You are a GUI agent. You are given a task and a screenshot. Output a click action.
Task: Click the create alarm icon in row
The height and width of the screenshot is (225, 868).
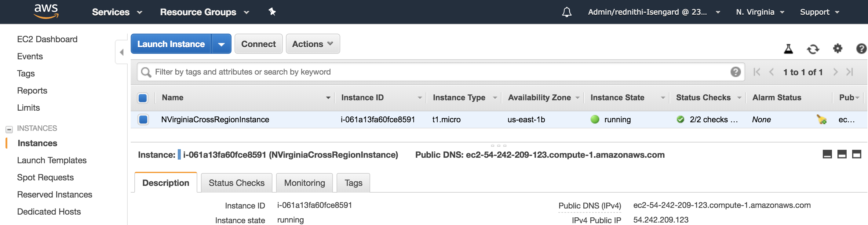click(x=821, y=120)
